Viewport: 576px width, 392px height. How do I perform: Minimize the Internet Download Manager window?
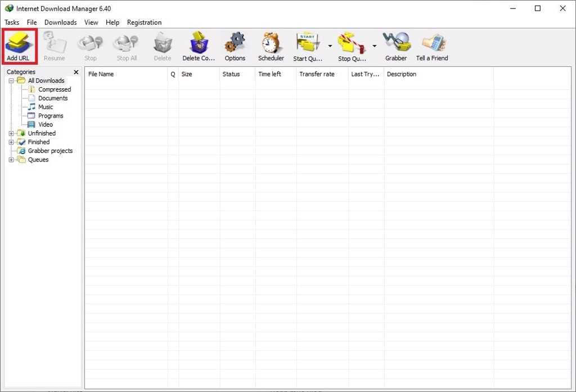[513, 8]
